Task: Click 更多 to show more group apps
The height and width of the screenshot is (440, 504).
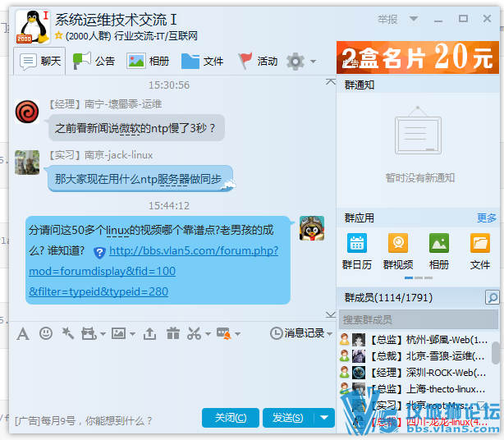Action: (487, 218)
